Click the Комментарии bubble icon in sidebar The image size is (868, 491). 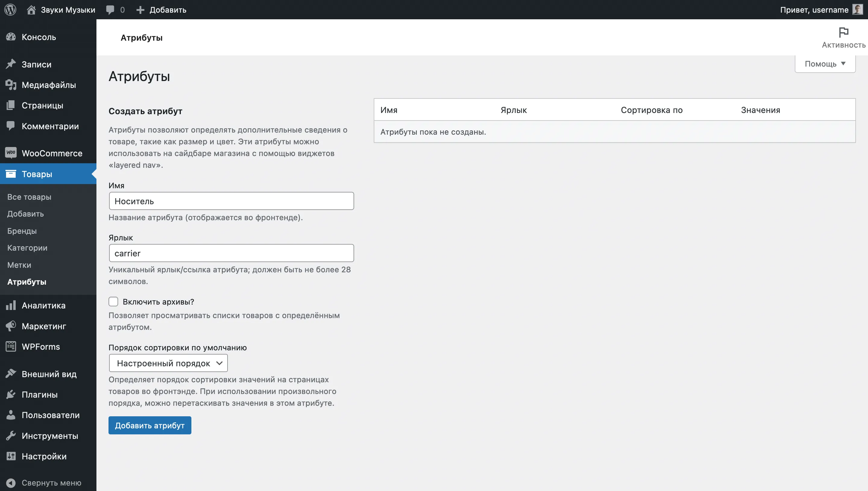point(11,126)
